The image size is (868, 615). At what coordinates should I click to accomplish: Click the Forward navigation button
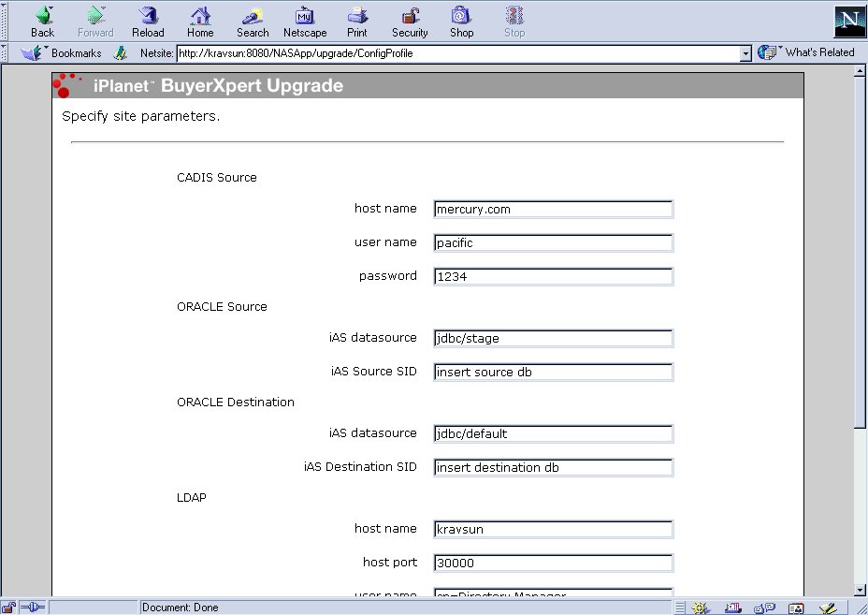pos(95,22)
